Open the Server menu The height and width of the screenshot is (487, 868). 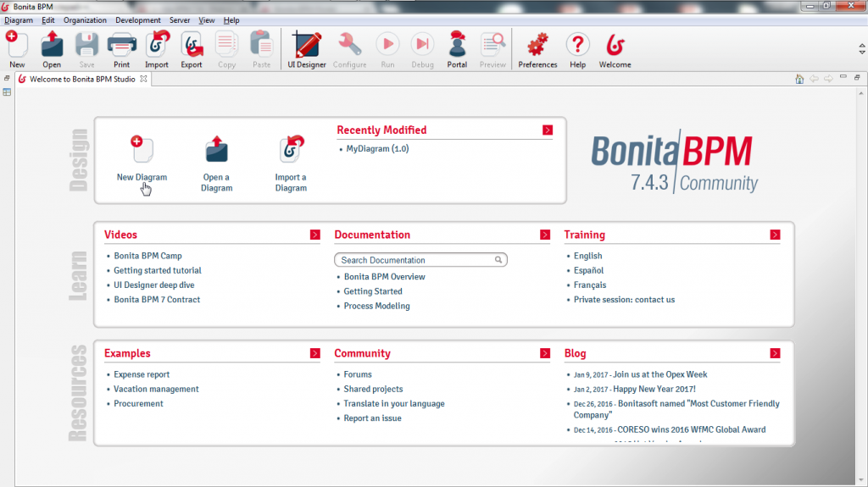pos(180,20)
